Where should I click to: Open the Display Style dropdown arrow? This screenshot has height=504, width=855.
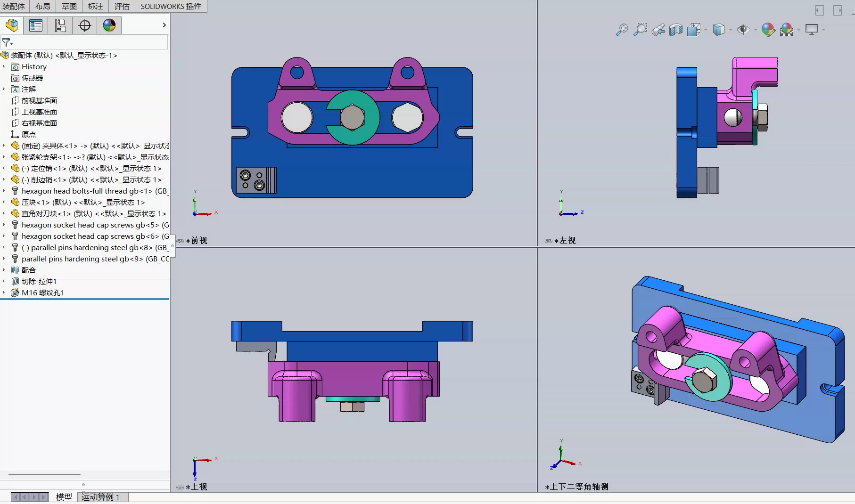pyautogui.click(x=731, y=30)
